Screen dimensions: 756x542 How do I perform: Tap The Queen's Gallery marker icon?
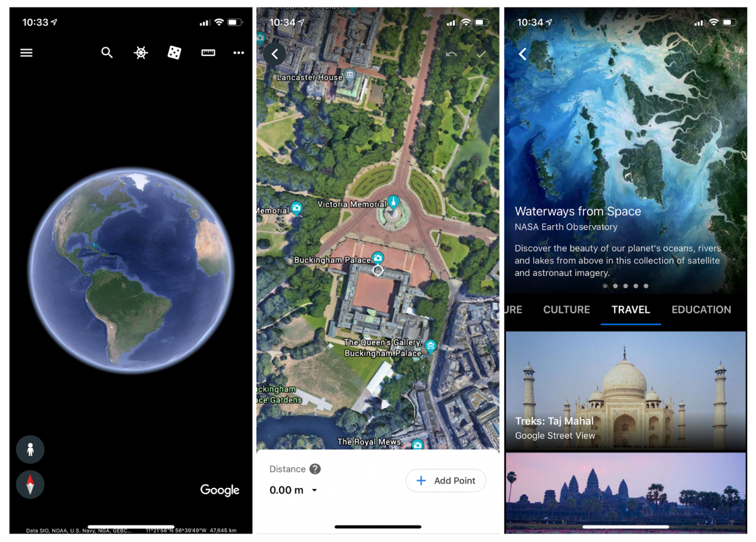430,345
